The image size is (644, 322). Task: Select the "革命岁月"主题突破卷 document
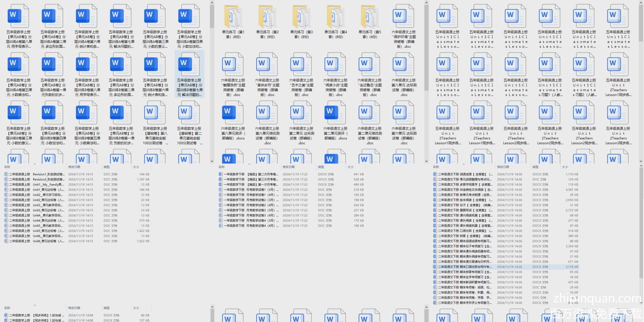[267, 65]
